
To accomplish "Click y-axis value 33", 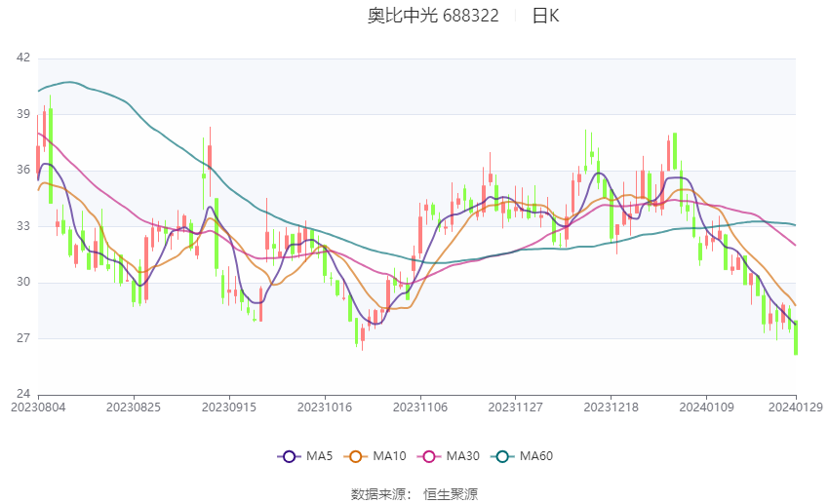I will (23, 225).
